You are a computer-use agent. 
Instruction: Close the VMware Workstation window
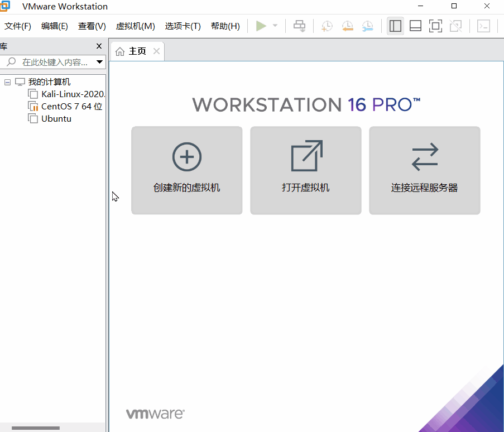pyautogui.click(x=487, y=6)
